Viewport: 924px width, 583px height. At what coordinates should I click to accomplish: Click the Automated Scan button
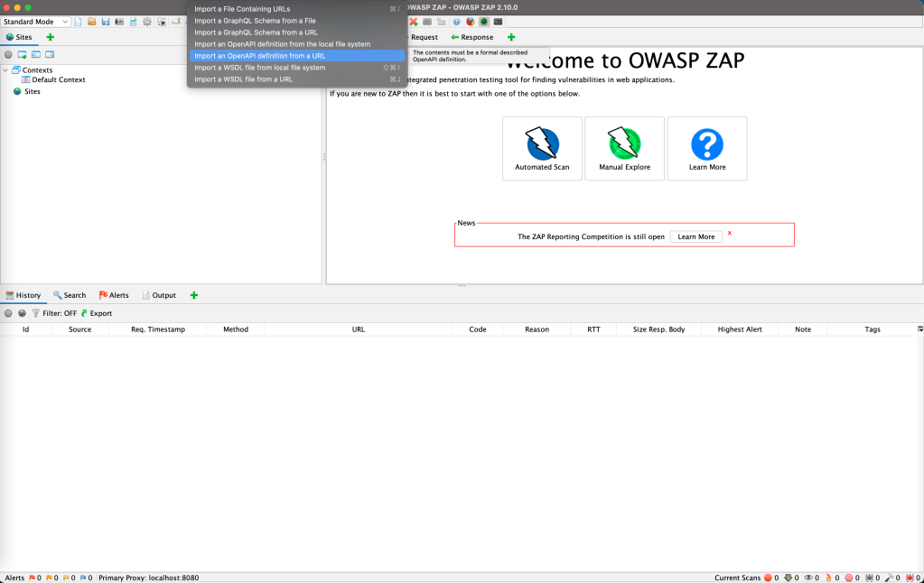[542, 148]
